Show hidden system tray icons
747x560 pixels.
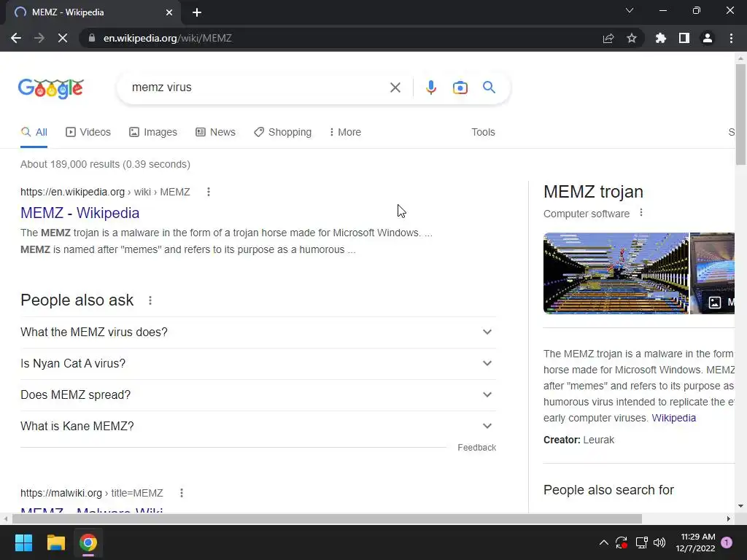click(x=603, y=542)
